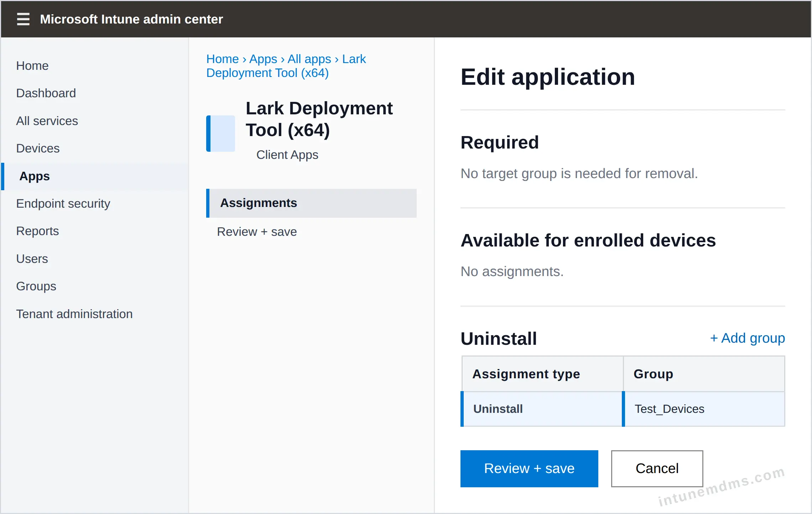Open Devices in sidebar
This screenshot has height=514, width=812.
[38, 148]
